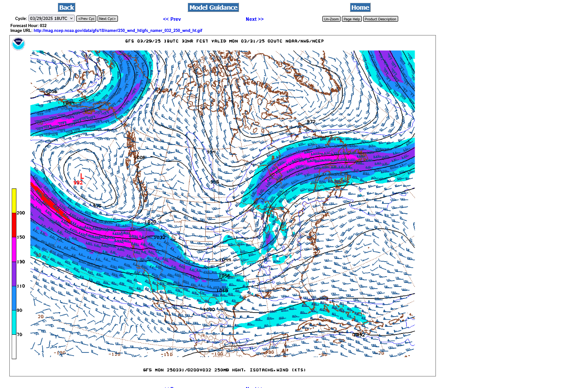
Task: Open the Cycle dropdown
Action: (51, 19)
